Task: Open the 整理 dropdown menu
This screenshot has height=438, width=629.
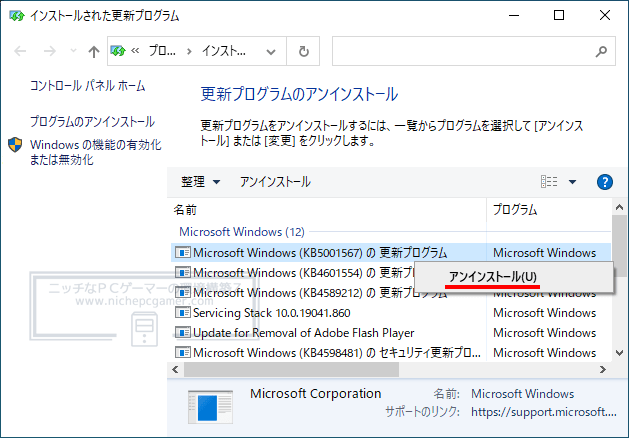Action: [x=200, y=182]
